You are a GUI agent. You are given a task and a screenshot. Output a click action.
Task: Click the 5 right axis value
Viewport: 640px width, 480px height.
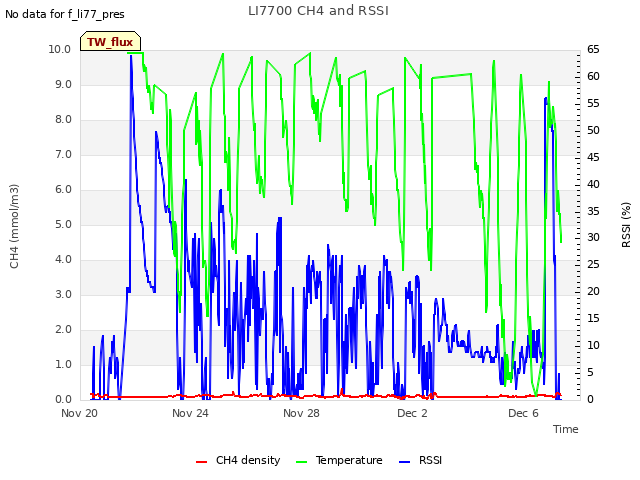tap(590, 372)
